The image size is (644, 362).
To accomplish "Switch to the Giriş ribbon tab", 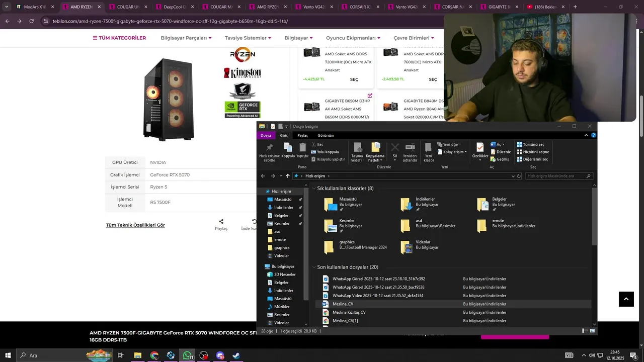I will (x=284, y=135).
